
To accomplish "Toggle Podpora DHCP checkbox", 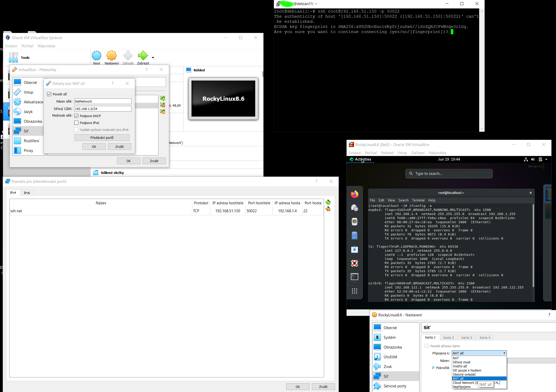I will pos(76,116).
